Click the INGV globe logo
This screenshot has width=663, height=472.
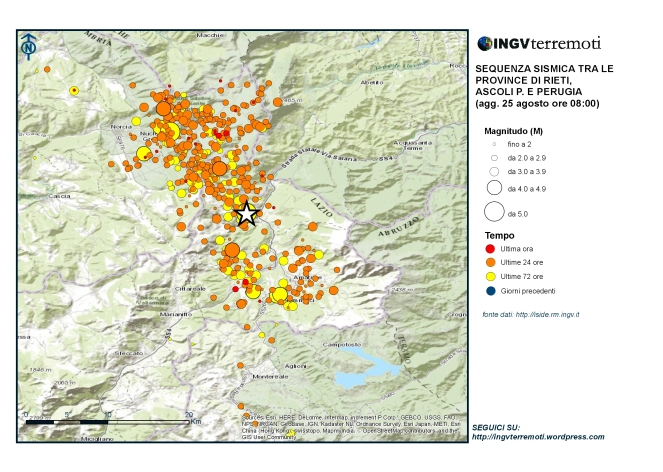[485, 44]
